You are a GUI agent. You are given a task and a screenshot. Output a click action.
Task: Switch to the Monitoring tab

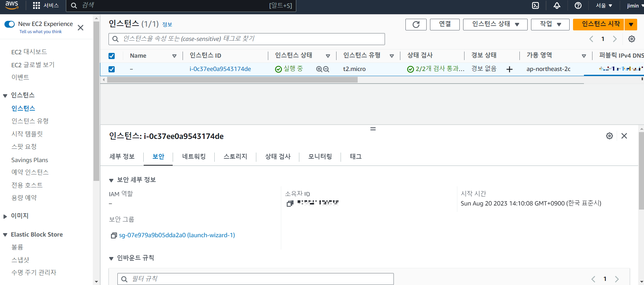click(x=320, y=157)
